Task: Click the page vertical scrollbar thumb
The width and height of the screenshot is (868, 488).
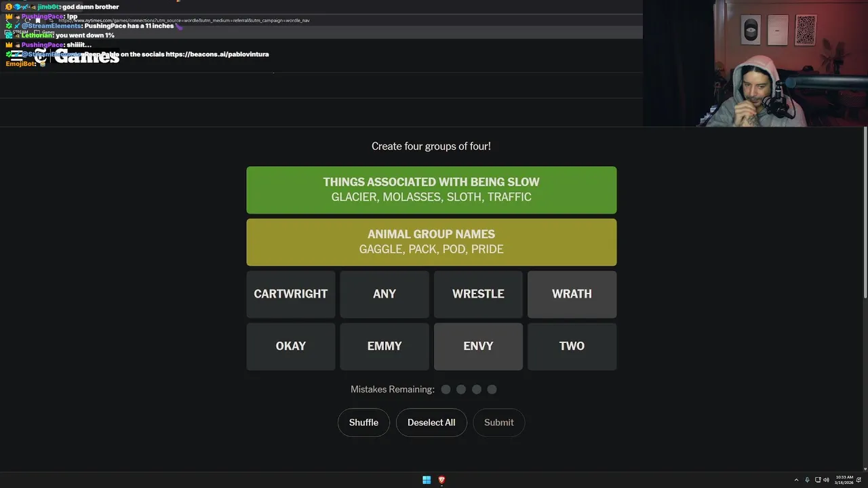Action: [865, 212]
